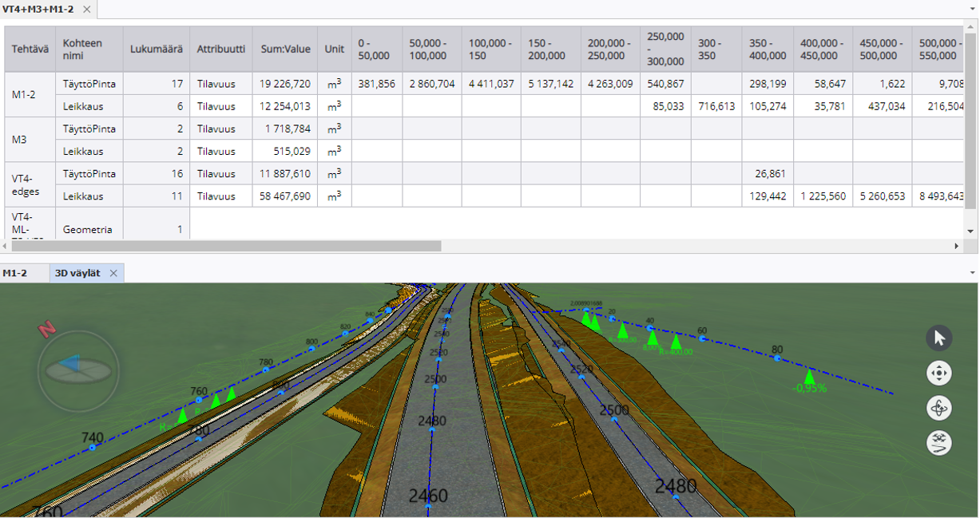980x518 pixels.
Task: Select the M3 task cell
Action: [30, 140]
